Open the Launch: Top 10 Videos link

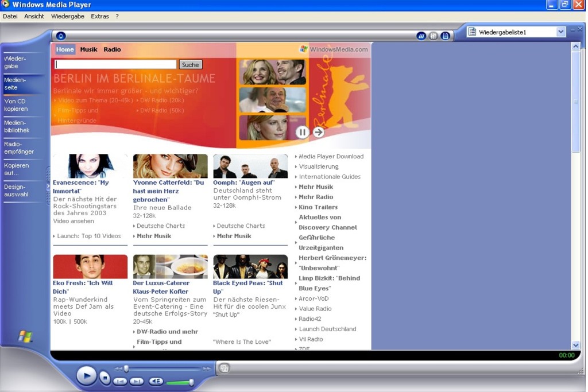coord(89,236)
